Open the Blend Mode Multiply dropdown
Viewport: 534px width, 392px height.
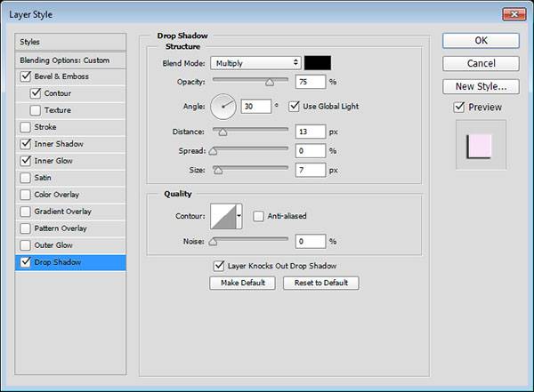(x=255, y=63)
